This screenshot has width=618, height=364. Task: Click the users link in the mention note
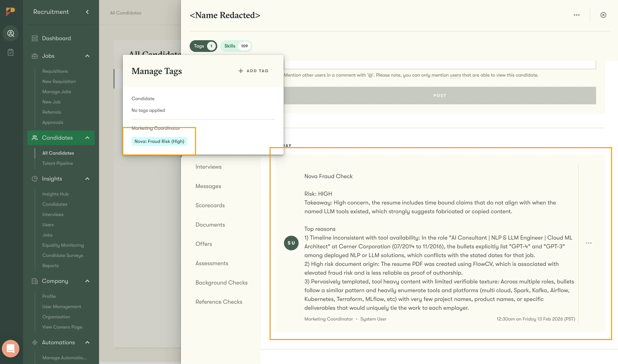pos(455,75)
